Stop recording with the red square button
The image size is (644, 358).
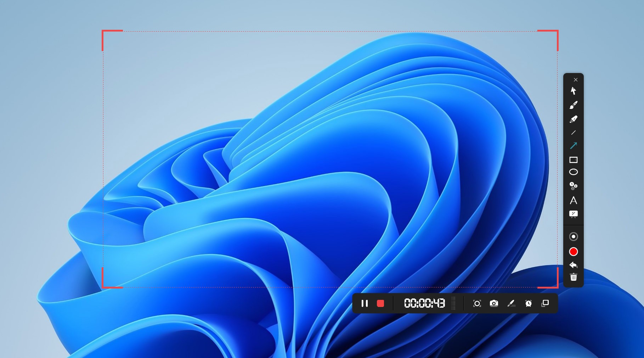pos(380,303)
